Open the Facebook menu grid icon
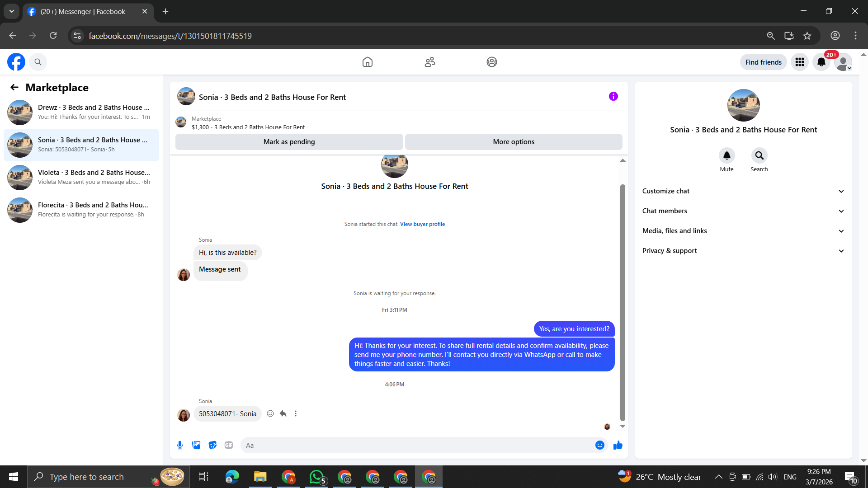 click(x=800, y=62)
